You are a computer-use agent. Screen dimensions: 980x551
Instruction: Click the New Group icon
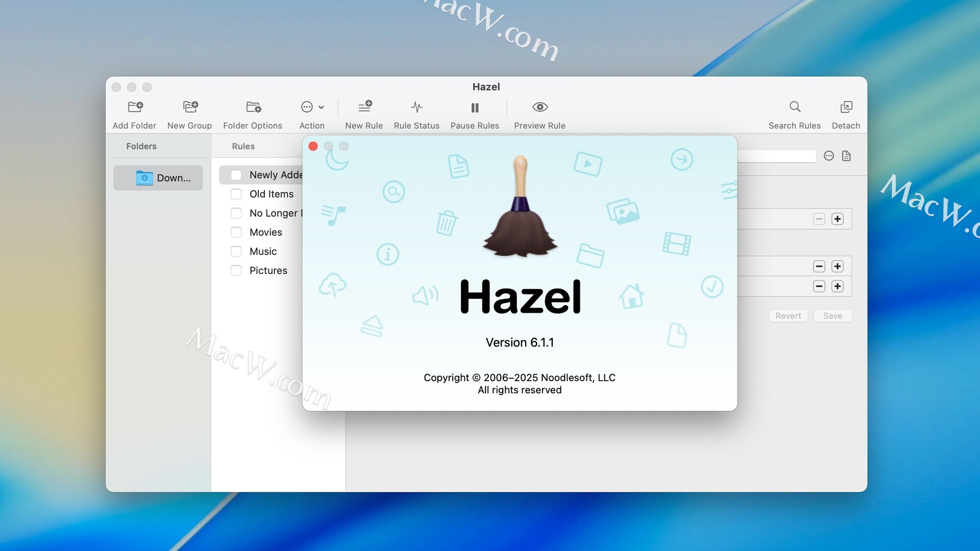click(190, 107)
